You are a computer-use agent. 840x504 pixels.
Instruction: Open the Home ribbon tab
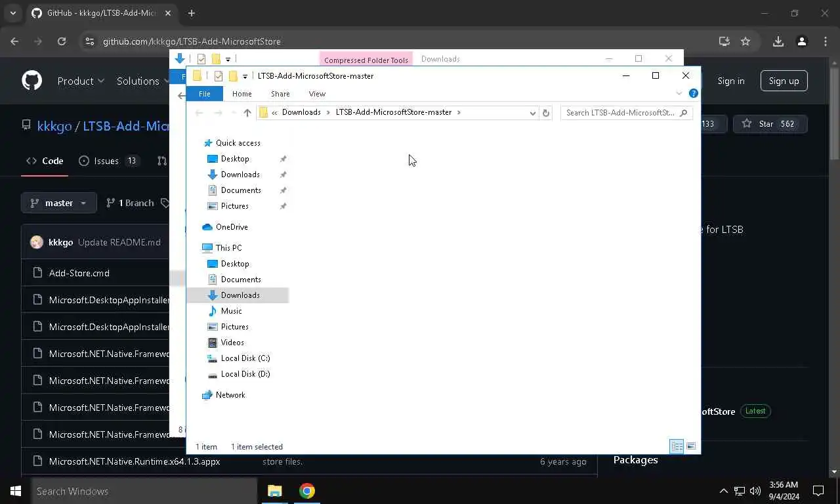241,94
